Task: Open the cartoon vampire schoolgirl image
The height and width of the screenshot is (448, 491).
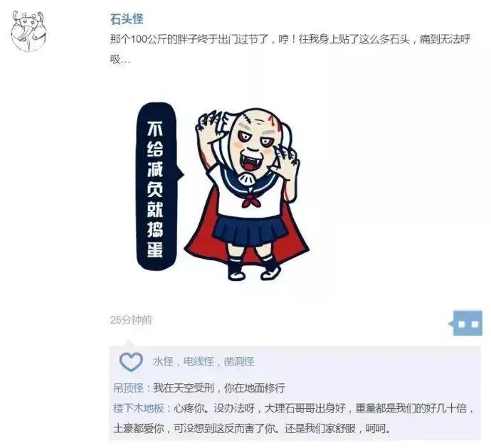Action: point(223,191)
